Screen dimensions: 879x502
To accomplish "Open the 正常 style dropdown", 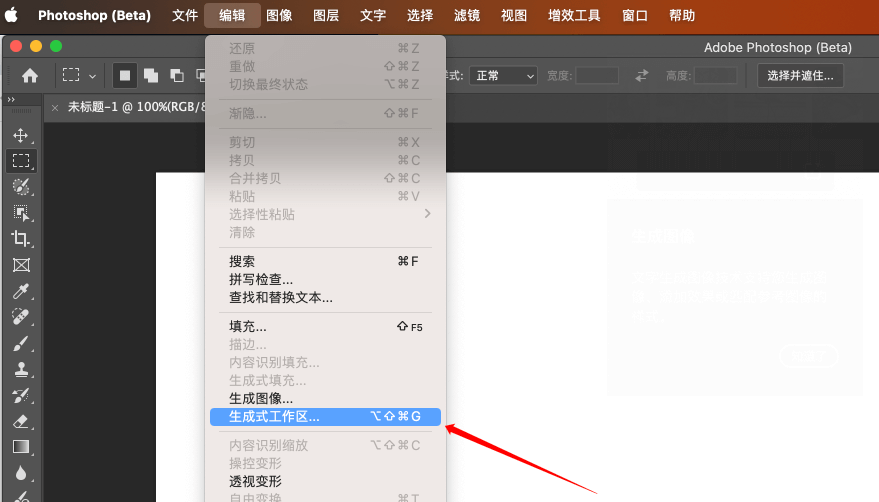I will click(x=503, y=76).
